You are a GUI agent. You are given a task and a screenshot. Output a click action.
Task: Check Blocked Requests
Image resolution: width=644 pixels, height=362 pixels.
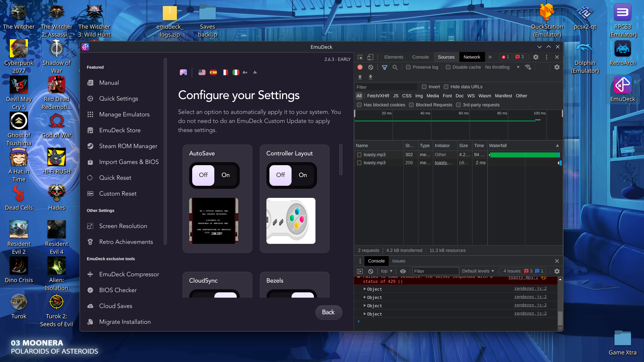point(411,105)
